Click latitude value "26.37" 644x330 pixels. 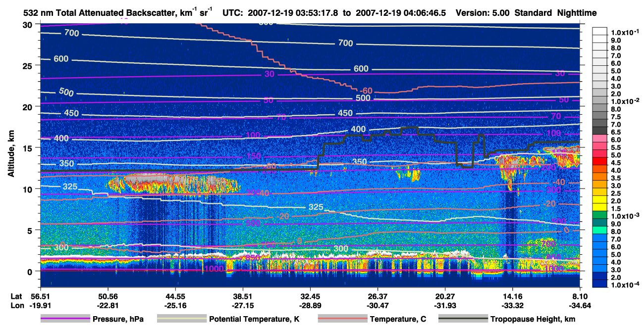[377, 296]
